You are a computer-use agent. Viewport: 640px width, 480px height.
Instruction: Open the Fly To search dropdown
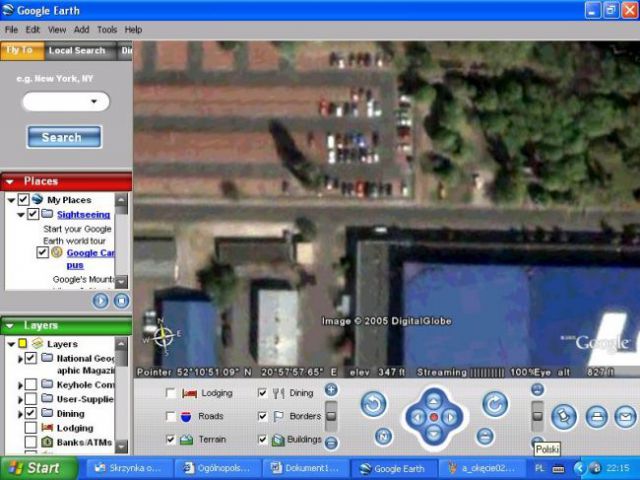(x=94, y=101)
